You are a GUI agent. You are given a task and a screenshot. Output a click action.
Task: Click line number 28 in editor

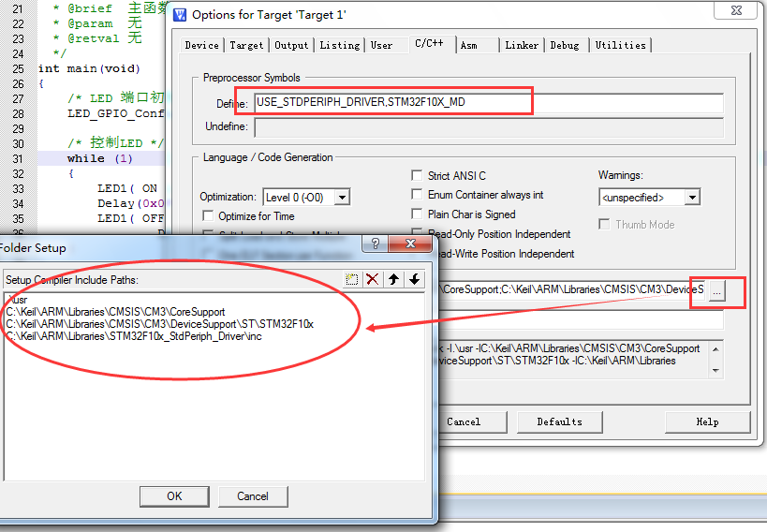[x=18, y=113]
